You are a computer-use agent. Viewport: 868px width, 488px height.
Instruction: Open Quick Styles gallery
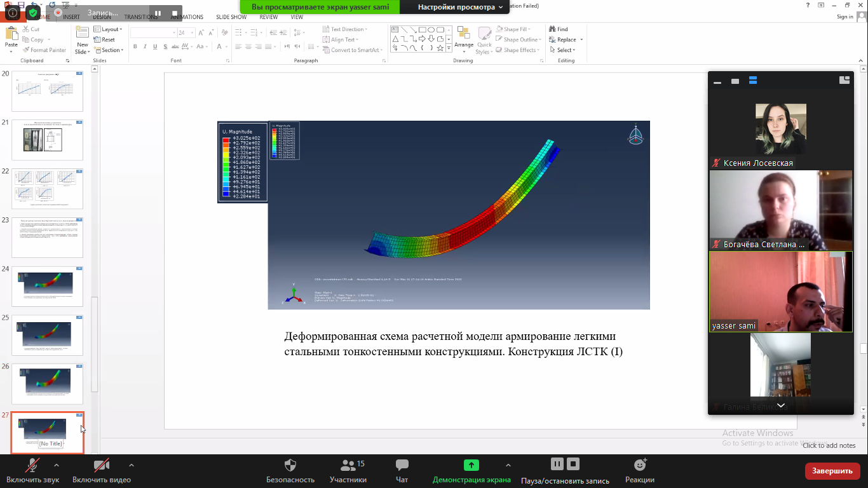click(x=485, y=40)
